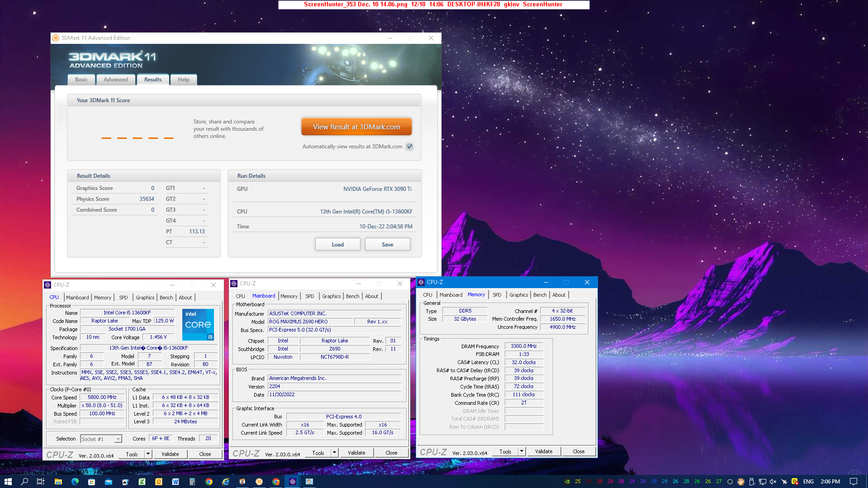
Task: Open network status tray icon
Action: click(x=763, y=481)
